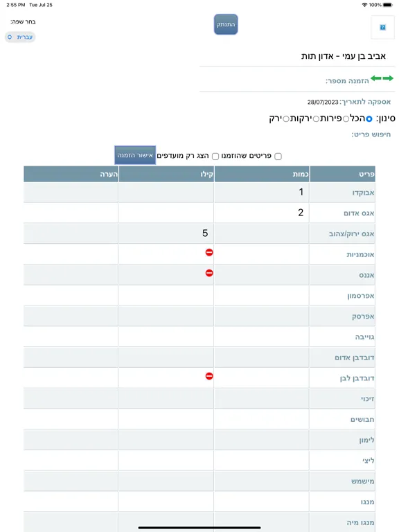Click the חבושים item name
The width and height of the screenshot is (399, 532).
[x=362, y=420]
